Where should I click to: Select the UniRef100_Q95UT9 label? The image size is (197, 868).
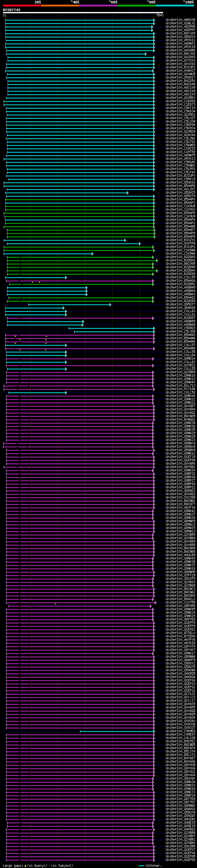tap(180, 196)
